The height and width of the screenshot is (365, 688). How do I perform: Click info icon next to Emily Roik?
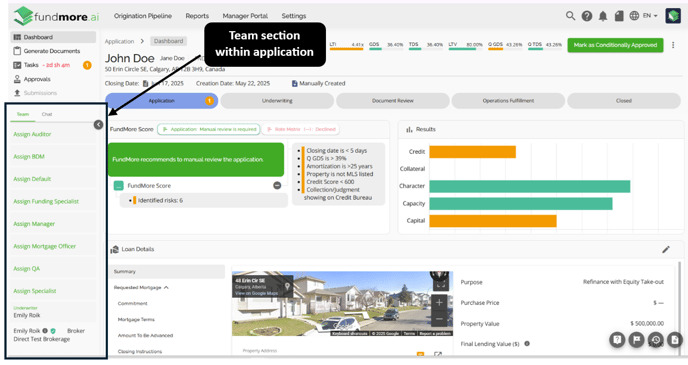tap(45, 331)
